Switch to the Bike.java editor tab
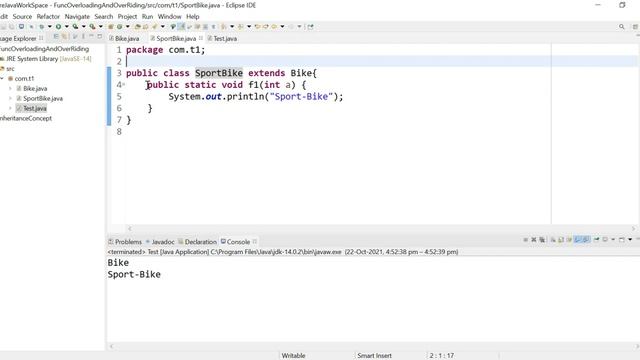This screenshot has width=640, height=360. pyautogui.click(x=124, y=38)
